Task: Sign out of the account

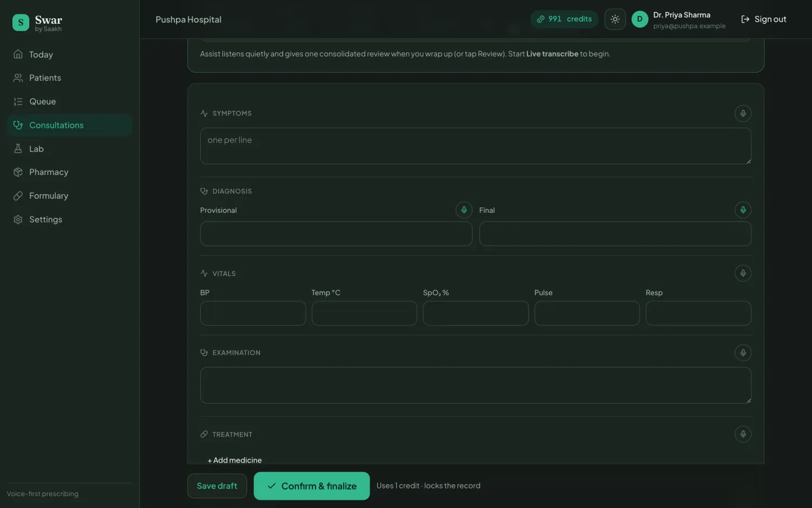Action: [x=764, y=19]
